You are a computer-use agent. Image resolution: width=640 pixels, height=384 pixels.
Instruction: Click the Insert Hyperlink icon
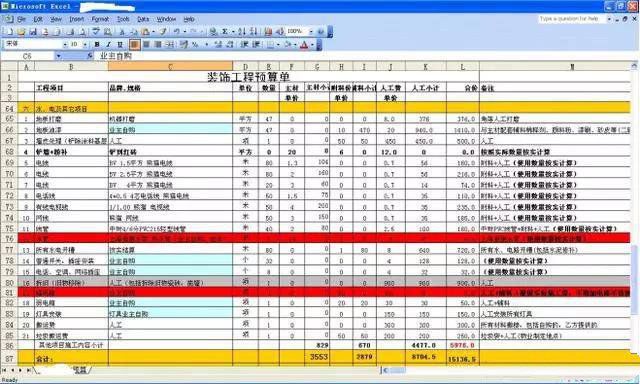(213, 31)
